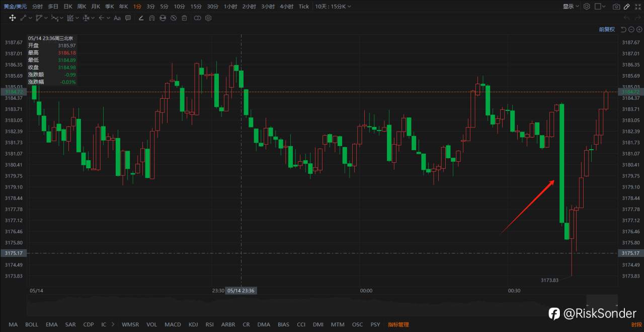Click the 黄金/美元 symbol name
This screenshot has width=644, height=332.
click(x=15, y=7)
